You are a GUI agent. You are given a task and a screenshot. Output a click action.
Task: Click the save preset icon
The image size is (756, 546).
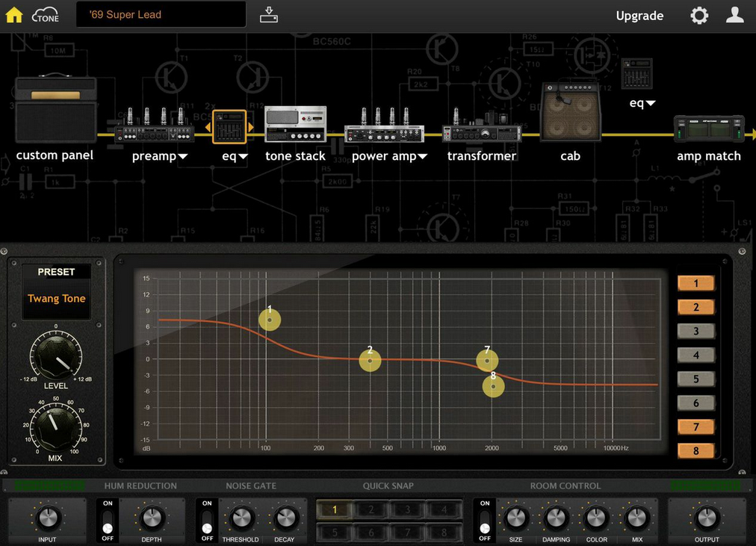(268, 15)
